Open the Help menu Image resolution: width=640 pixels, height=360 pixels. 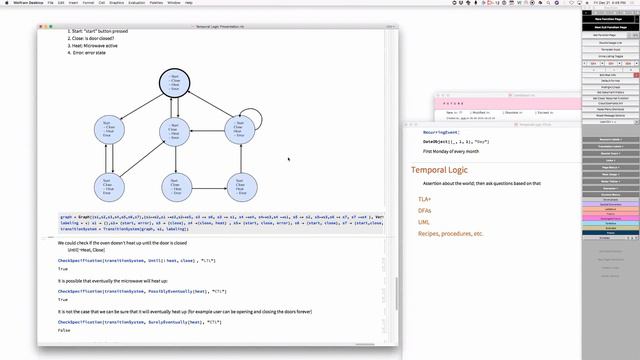pyautogui.click(x=189, y=2)
